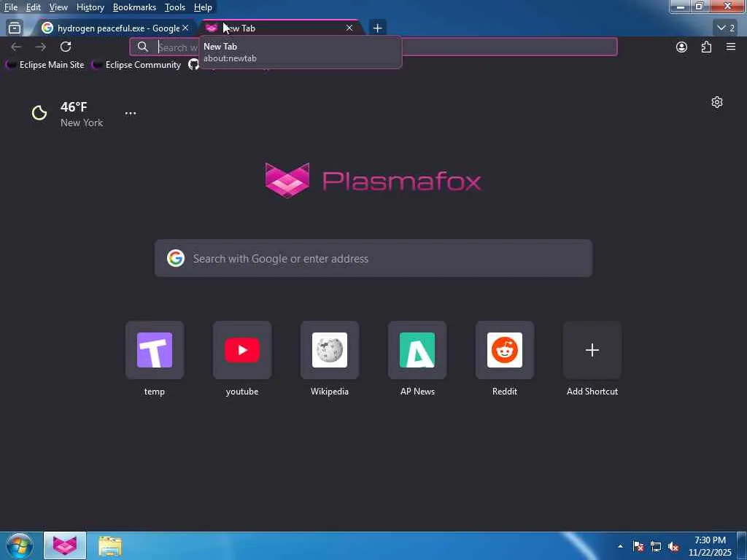Close the New Tab tab
Image resolution: width=747 pixels, height=560 pixels.
(349, 28)
